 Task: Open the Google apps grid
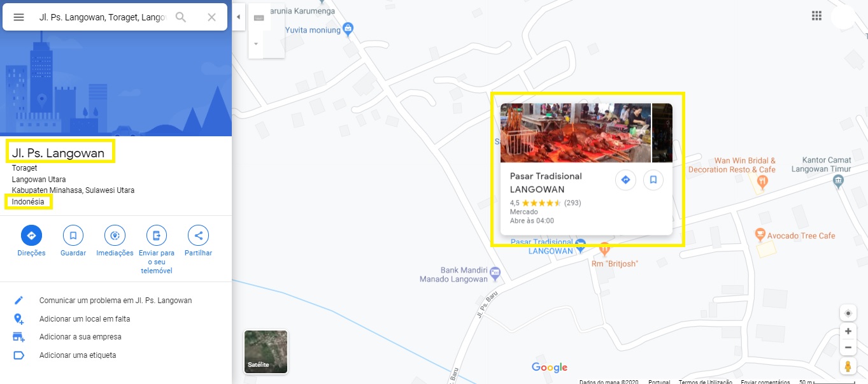coord(816,17)
